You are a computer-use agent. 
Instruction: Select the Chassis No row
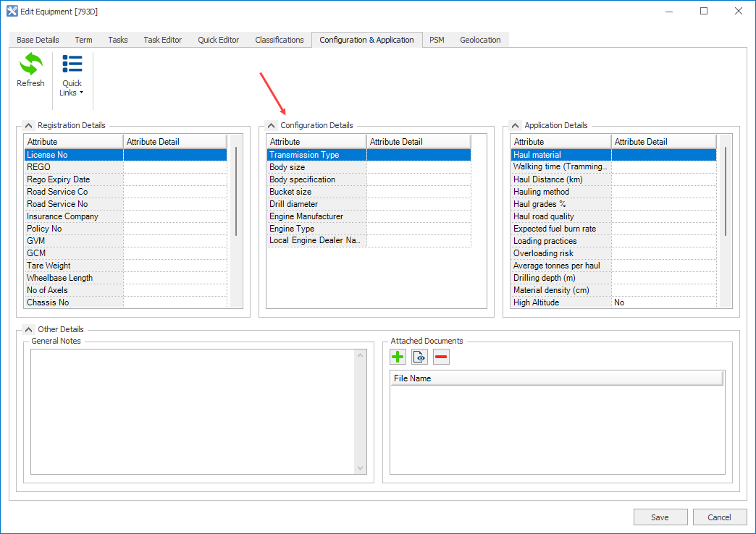pyautogui.click(x=125, y=302)
